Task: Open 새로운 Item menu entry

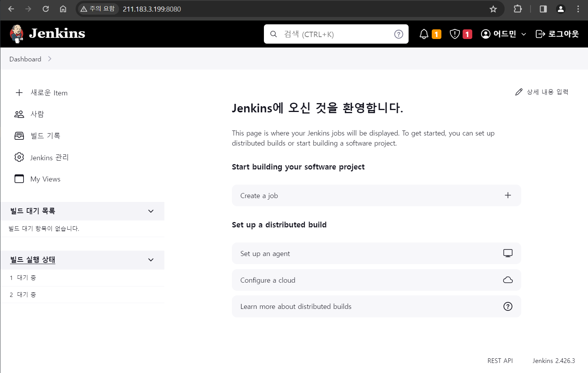Action: click(49, 93)
